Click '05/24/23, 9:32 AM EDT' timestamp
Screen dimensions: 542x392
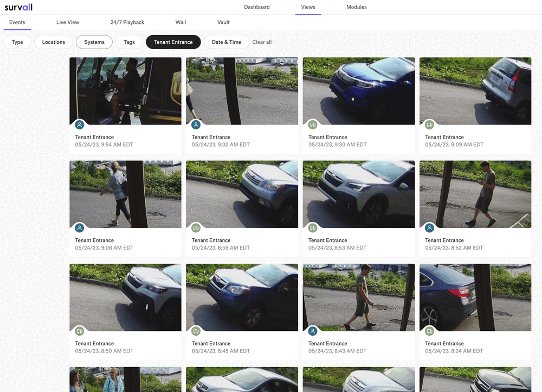pyautogui.click(x=221, y=145)
